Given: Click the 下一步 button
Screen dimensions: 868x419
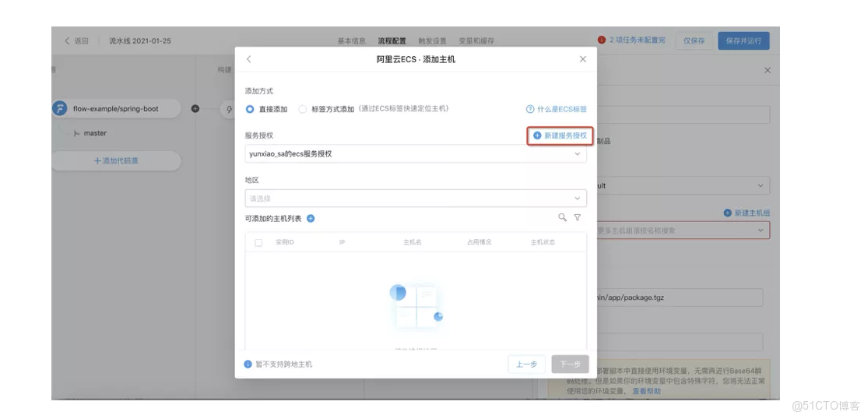Looking at the screenshot, I should click(570, 364).
